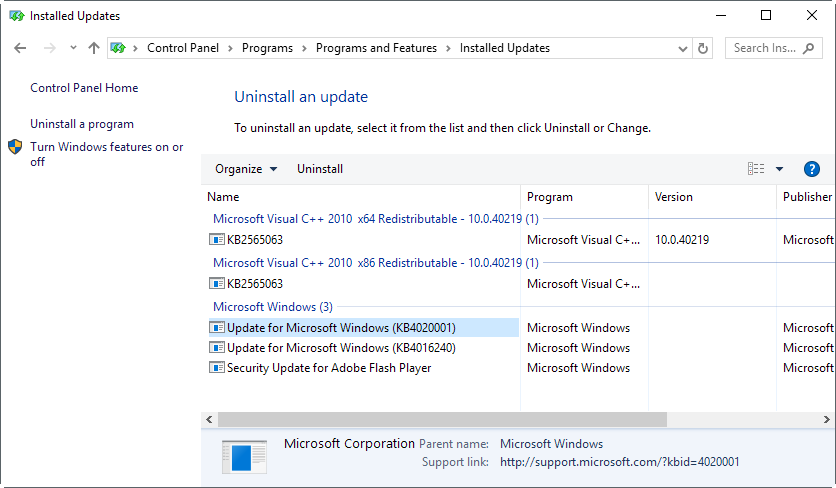Open help with the blue question mark
836x488 pixels.
(x=811, y=169)
